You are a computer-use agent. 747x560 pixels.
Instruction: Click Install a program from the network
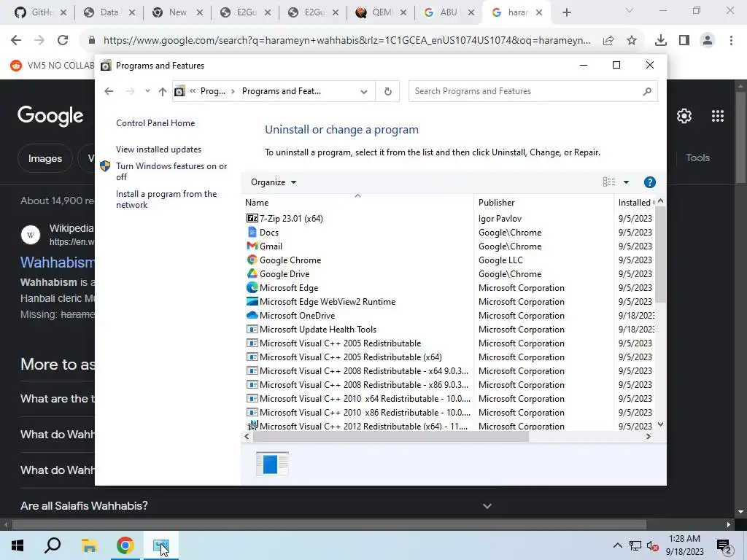[166, 199]
